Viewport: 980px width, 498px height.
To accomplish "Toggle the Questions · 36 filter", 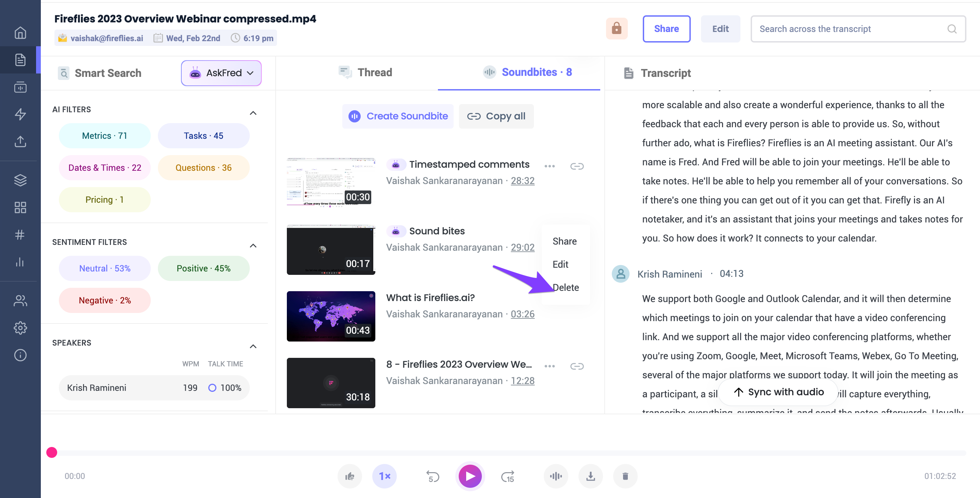I will tap(203, 168).
